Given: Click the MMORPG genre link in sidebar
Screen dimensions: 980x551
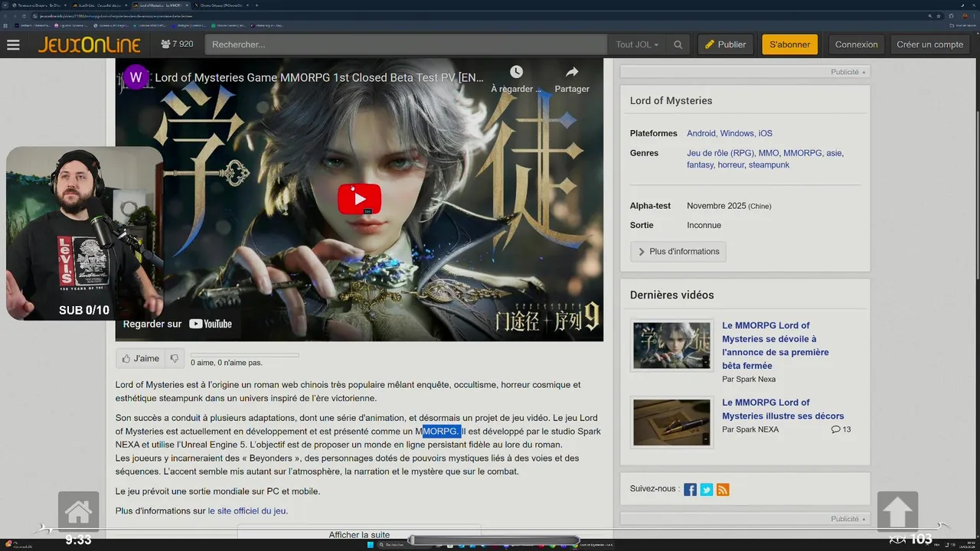Looking at the screenshot, I should coord(802,153).
